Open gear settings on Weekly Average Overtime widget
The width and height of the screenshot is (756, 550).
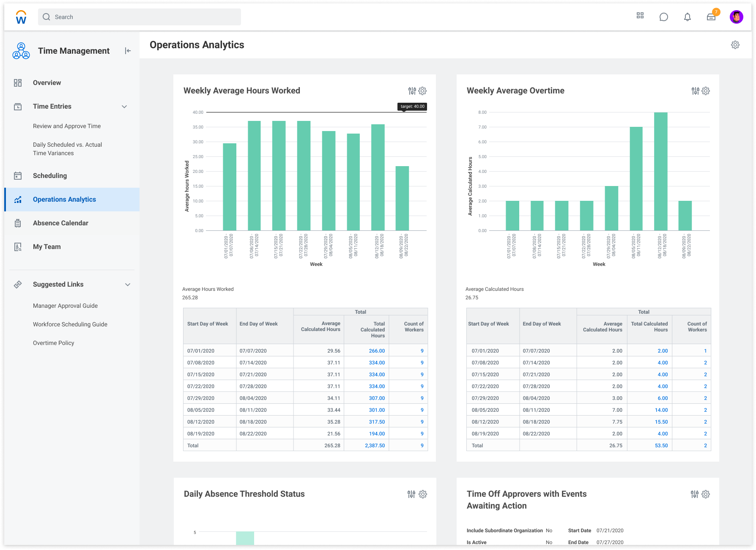coord(705,90)
